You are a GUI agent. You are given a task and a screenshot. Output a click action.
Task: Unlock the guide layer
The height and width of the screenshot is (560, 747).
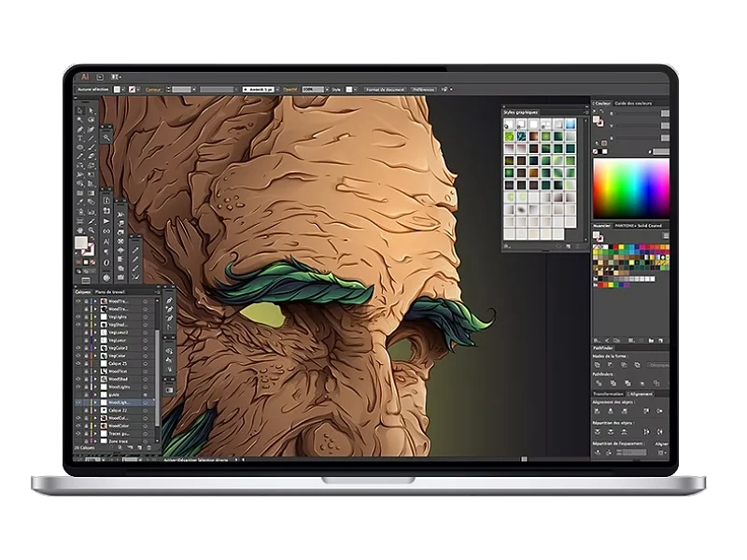[x=85, y=395]
